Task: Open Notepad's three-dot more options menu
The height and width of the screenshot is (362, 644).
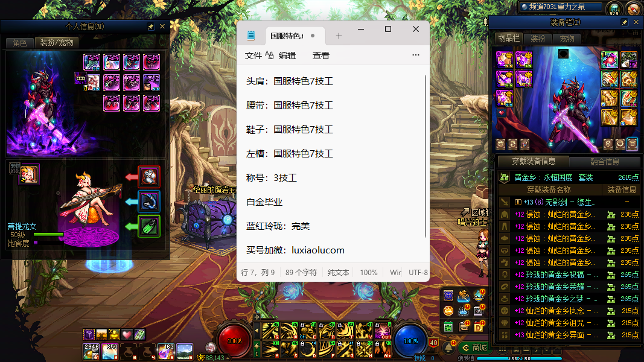Action: point(416,55)
